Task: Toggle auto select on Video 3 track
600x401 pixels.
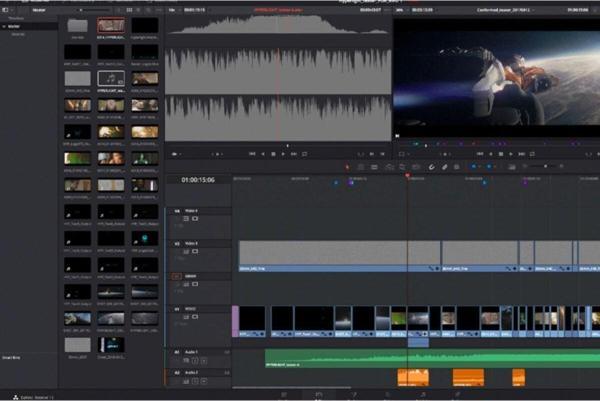Action: point(186,251)
